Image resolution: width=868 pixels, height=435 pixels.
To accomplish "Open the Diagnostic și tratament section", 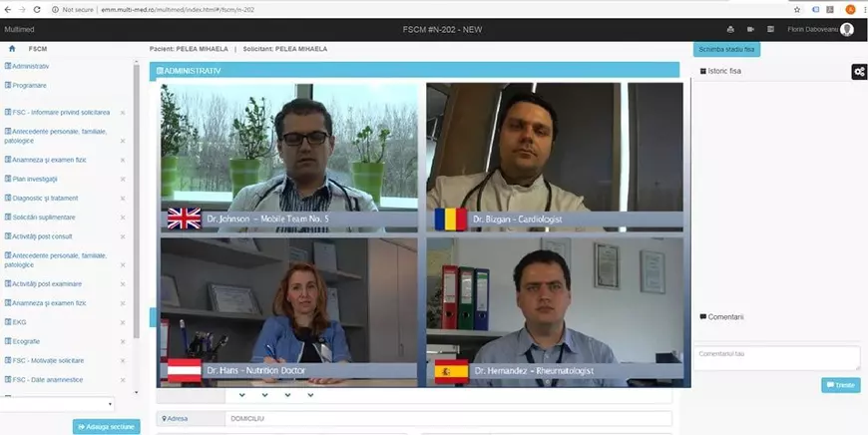I will (x=42, y=199).
